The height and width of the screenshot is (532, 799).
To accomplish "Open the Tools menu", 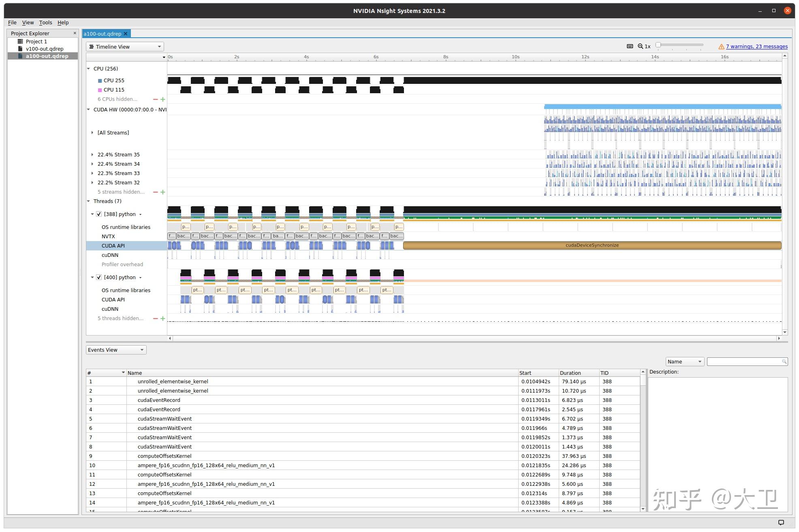I will 45,23.
